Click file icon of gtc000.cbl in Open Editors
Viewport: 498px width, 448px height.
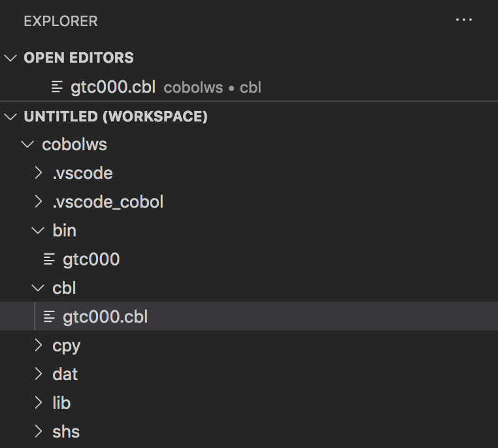point(57,87)
